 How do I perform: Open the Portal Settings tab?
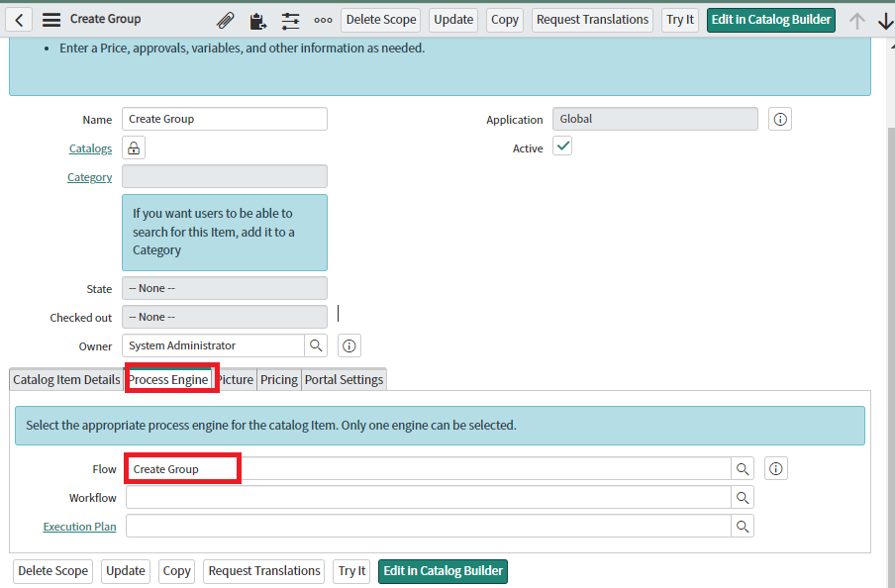coord(344,380)
